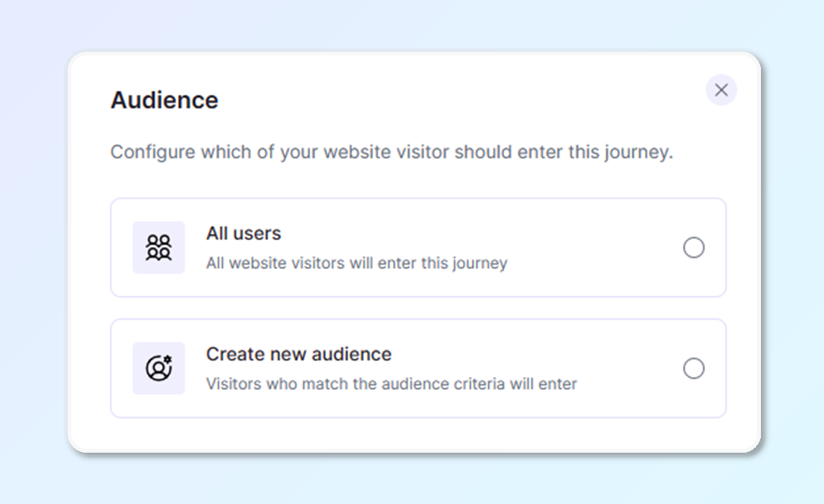Close the Audience dialog with X
Image resolution: width=824 pixels, height=504 pixels.
[x=721, y=90]
